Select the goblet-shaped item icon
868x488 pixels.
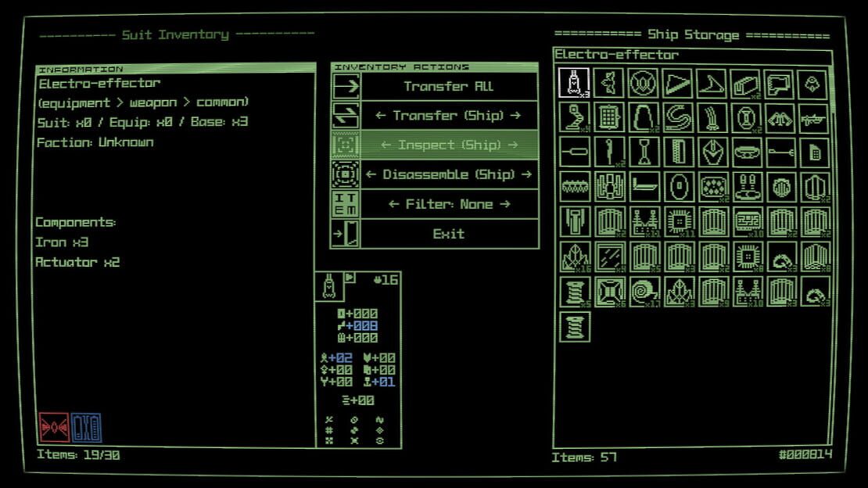tap(644, 152)
